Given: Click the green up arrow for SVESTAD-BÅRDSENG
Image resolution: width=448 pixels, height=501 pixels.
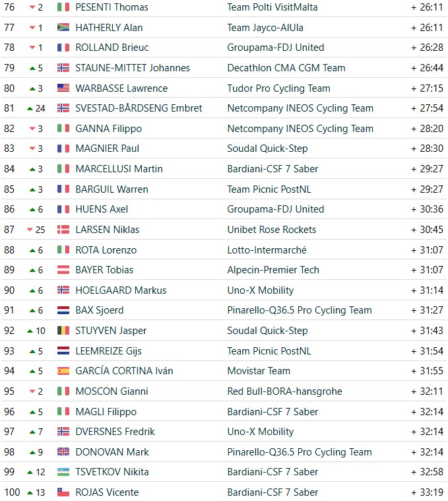Looking at the screenshot, I should click(x=30, y=109).
